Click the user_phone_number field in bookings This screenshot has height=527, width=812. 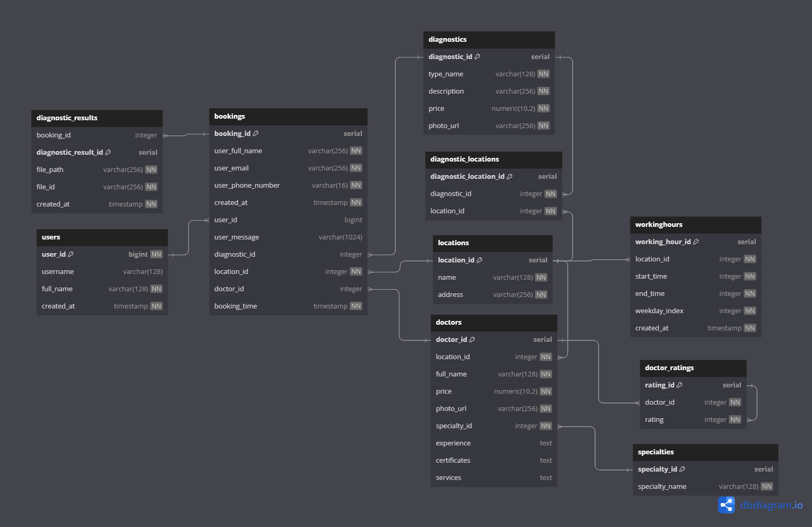click(288, 186)
